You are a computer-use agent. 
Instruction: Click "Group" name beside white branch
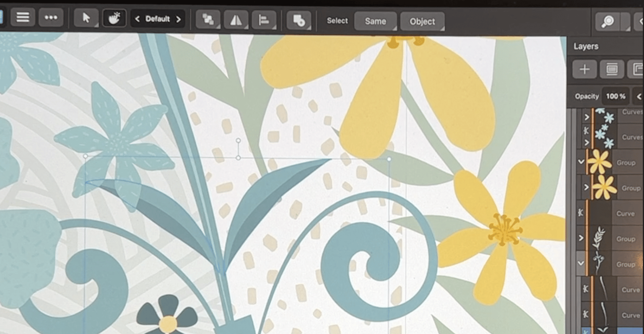626,239
